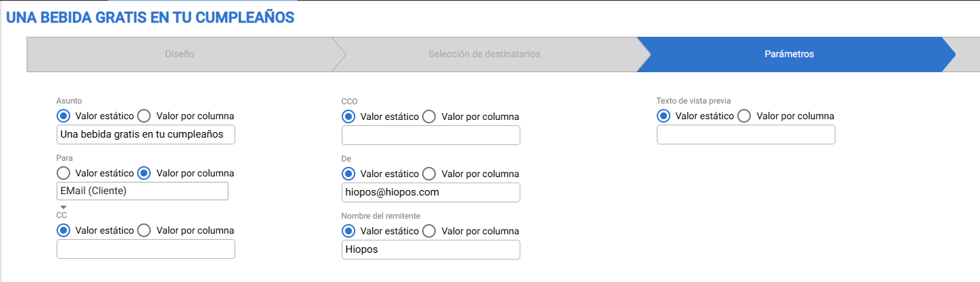The width and height of the screenshot is (980, 282).
Task: Select the Parámetros step
Action: 789,54
